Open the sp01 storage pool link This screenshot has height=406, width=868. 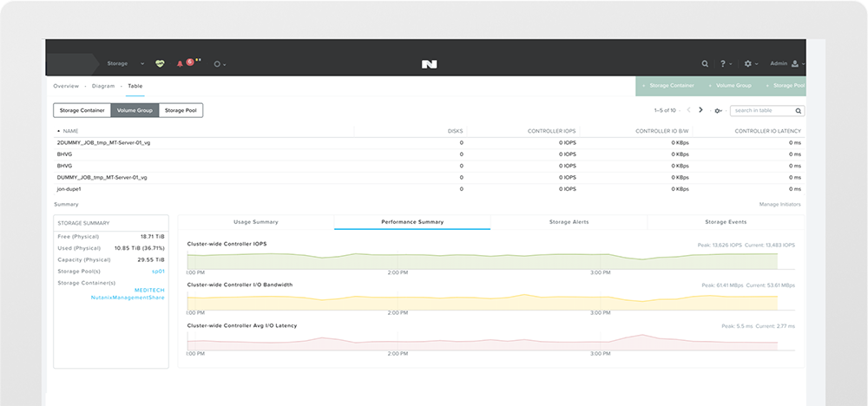(158, 272)
